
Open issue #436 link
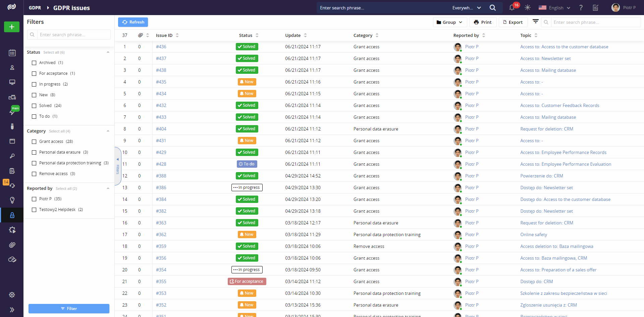pyautogui.click(x=161, y=47)
